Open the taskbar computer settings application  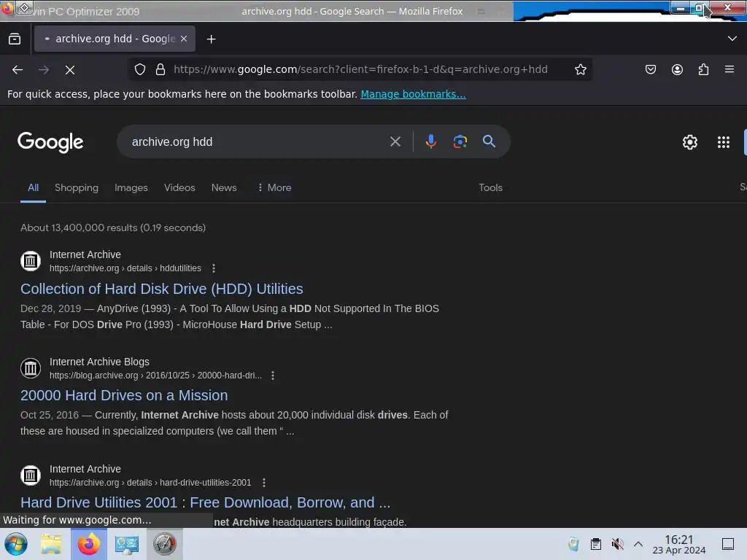pyautogui.click(x=127, y=544)
